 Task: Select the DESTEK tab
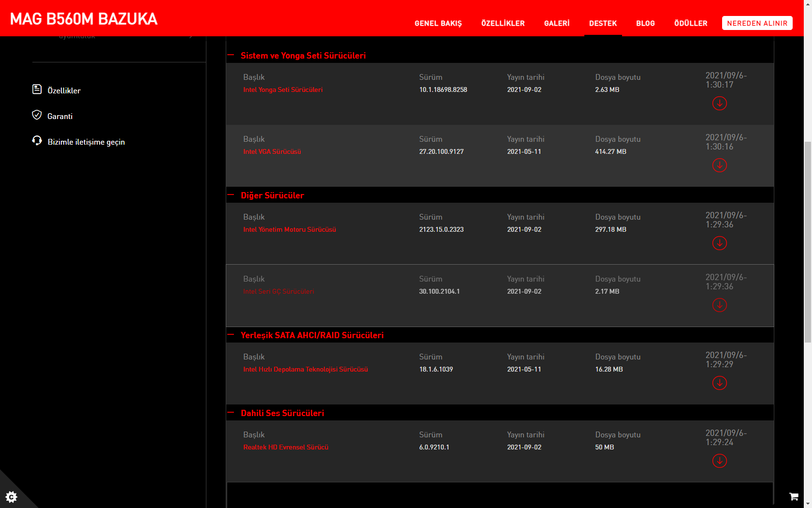click(x=603, y=23)
